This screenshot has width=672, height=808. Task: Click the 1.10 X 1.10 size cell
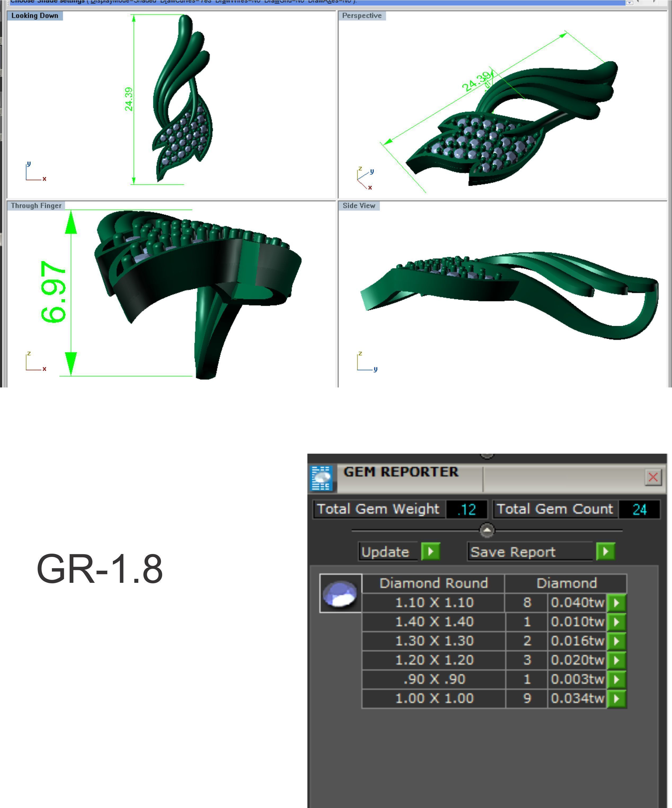(434, 602)
